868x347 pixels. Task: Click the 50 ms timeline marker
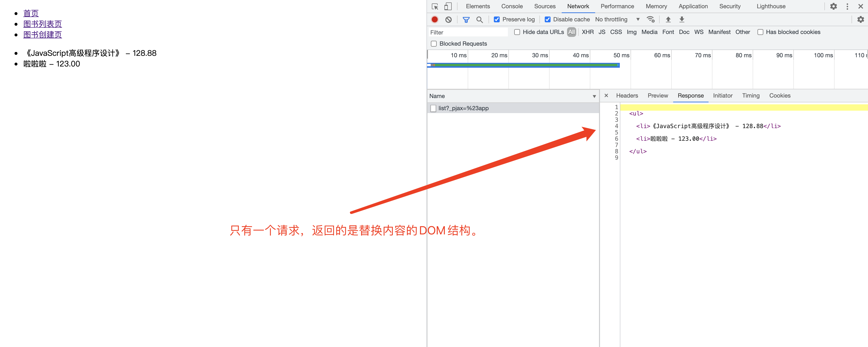click(x=621, y=55)
